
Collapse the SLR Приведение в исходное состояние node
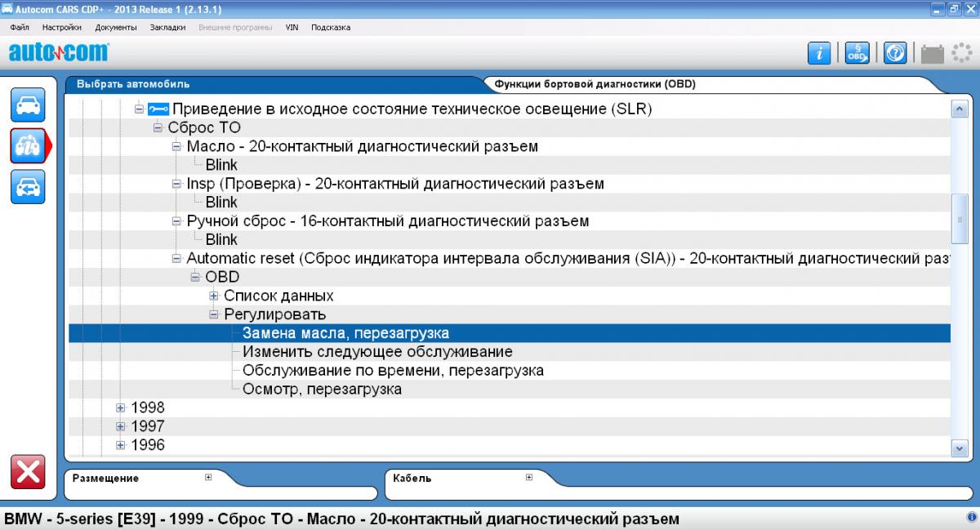[x=139, y=109]
